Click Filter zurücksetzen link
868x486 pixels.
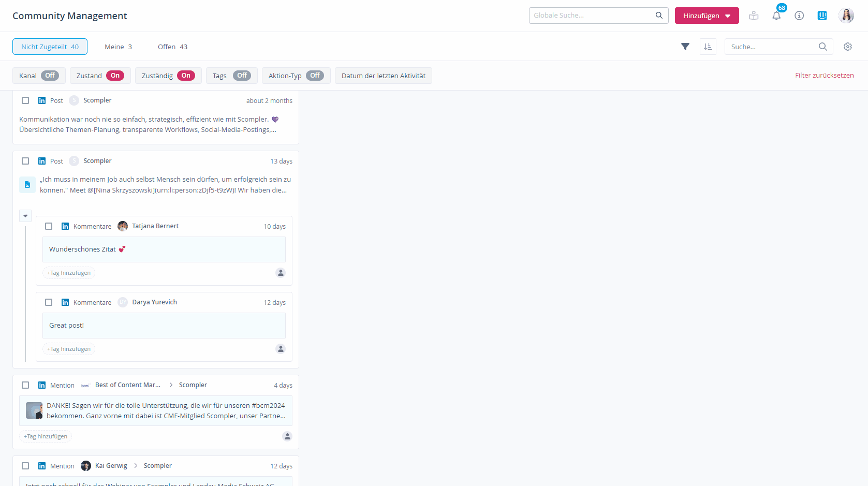pyautogui.click(x=824, y=76)
